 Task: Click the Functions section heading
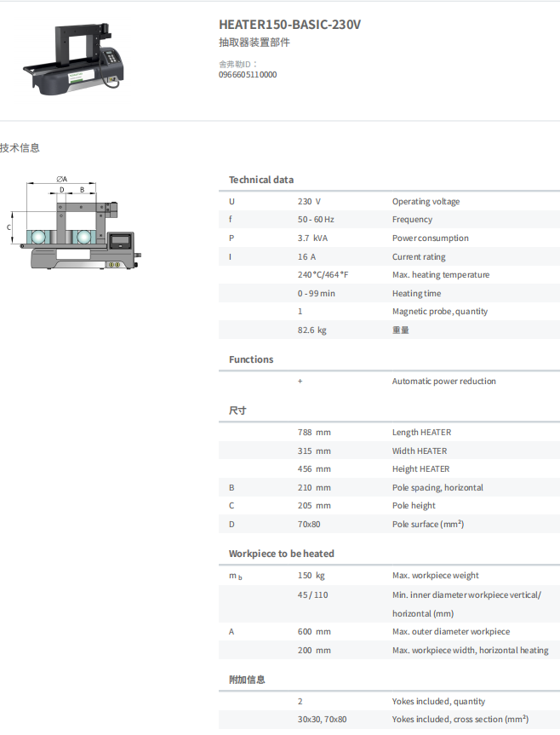[251, 359]
